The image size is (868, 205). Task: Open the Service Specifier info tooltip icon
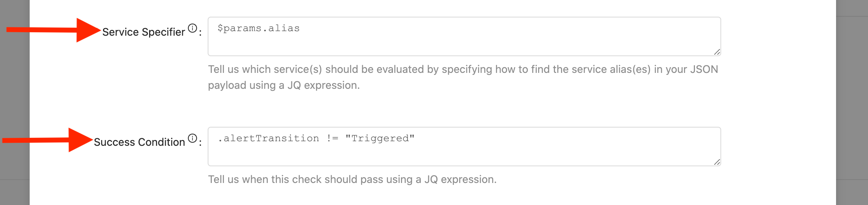[x=193, y=28]
